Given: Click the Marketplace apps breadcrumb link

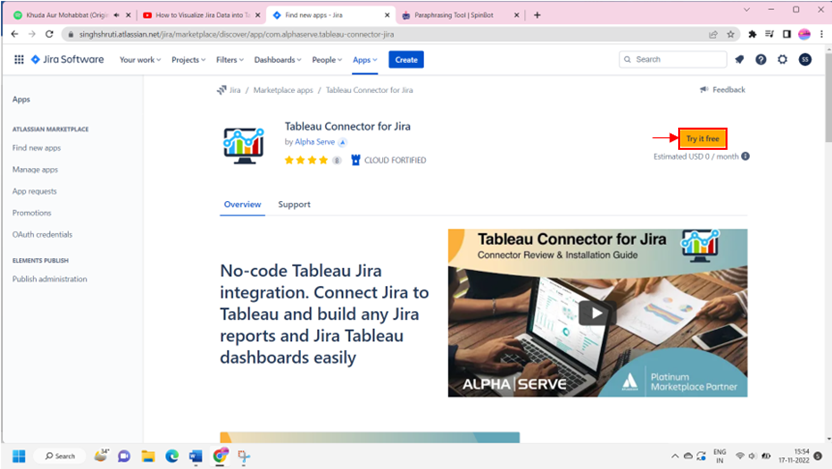Looking at the screenshot, I should point(283,90).
